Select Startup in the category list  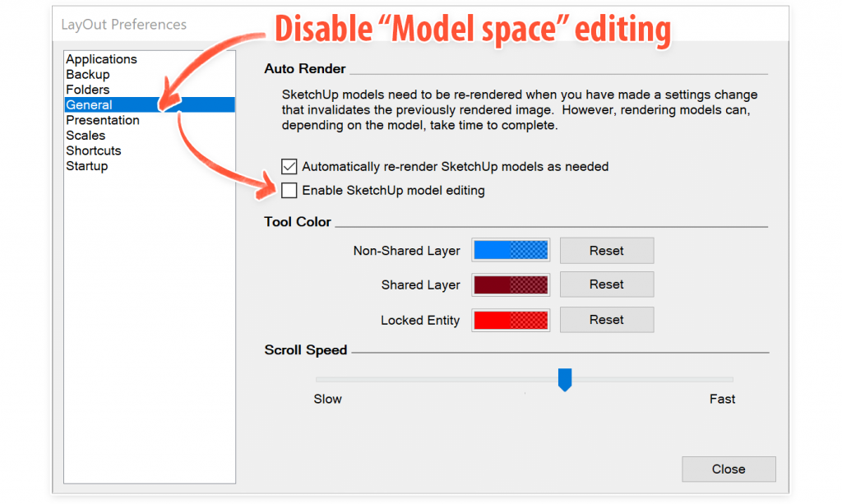click(86, 166)
